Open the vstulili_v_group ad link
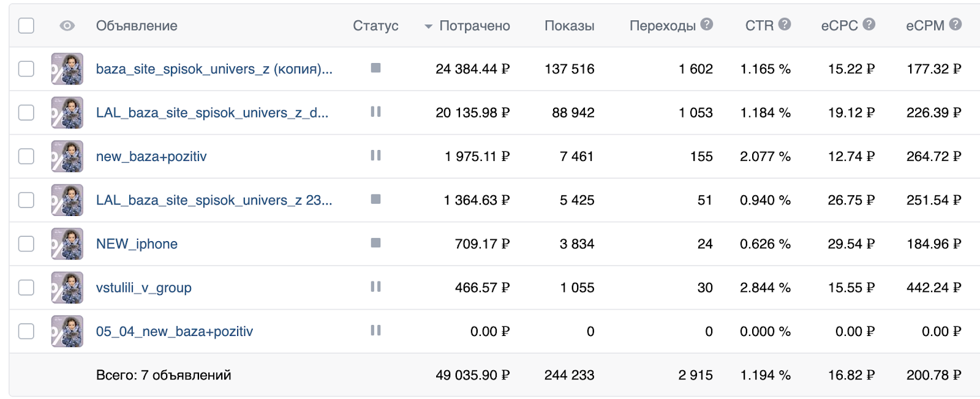The height and width of the screenshot is (399, 980). 144,288
